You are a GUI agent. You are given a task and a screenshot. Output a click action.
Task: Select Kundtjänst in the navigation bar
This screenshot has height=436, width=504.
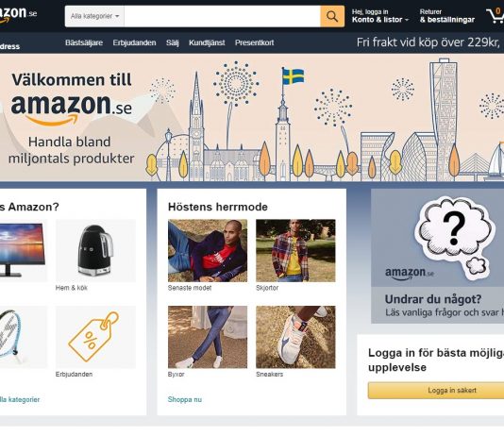pyautogui.click(x=207, y=42)
